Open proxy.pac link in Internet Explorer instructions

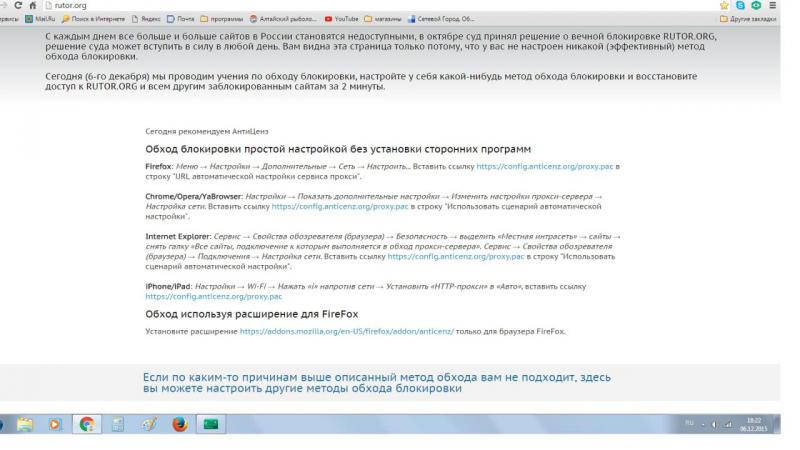[456, 257]
